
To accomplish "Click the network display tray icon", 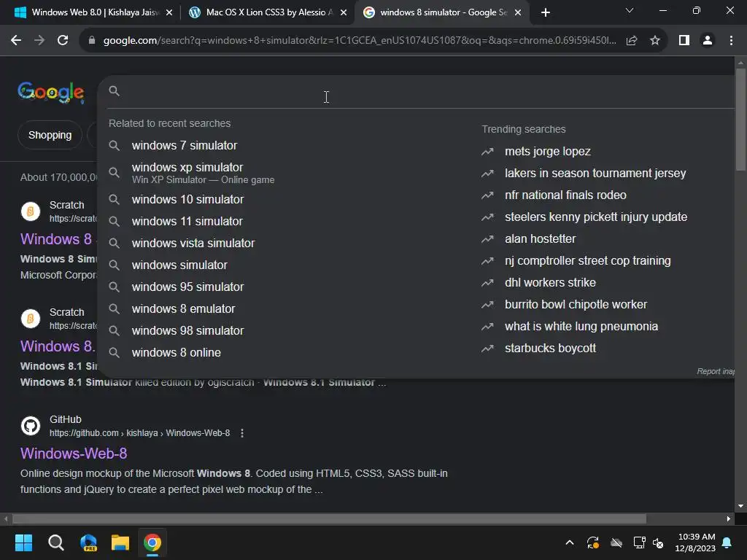I will [639, 542].
